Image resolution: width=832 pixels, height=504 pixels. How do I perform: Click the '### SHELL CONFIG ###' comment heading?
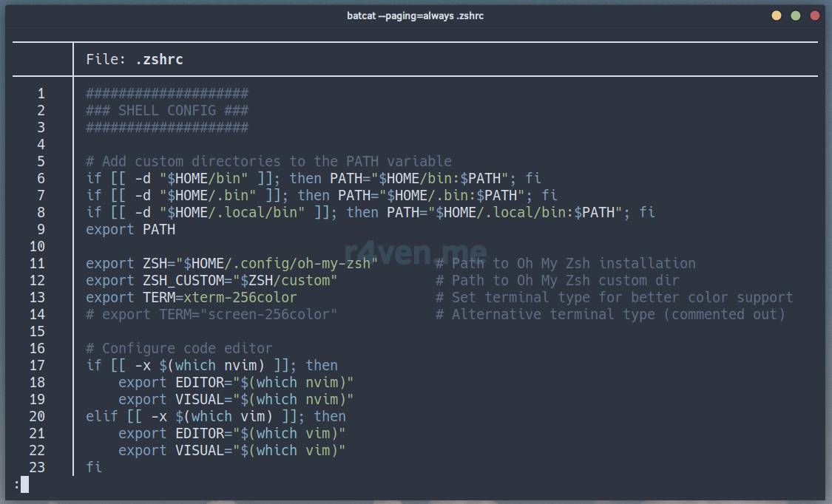click(167, 111)
